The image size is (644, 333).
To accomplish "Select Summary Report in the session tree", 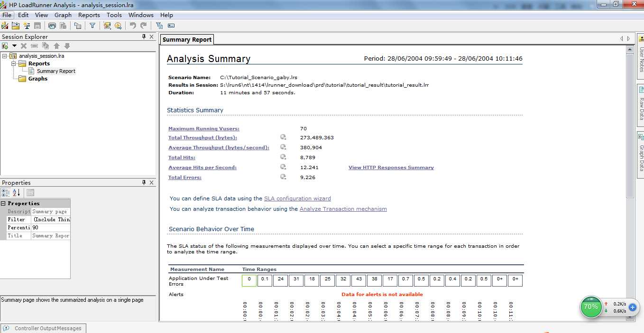I will (56, 71).
